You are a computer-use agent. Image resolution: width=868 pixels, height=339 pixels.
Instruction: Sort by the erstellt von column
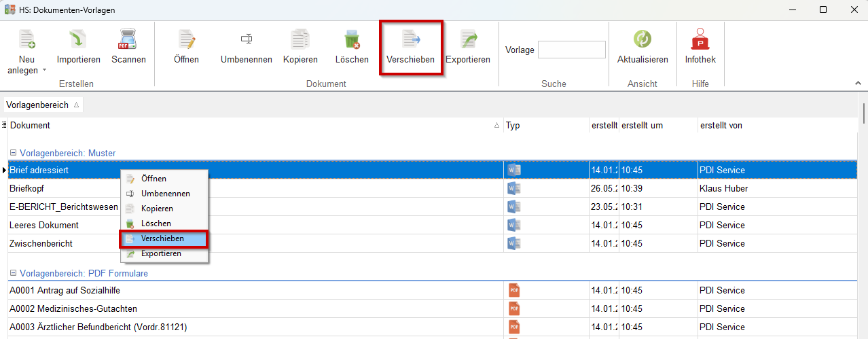tap(779, 126)
